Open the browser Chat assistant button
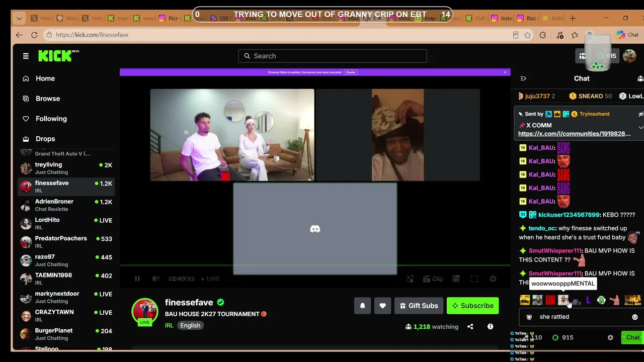Screen dimensions: 644x362 [x=628, y=35]
